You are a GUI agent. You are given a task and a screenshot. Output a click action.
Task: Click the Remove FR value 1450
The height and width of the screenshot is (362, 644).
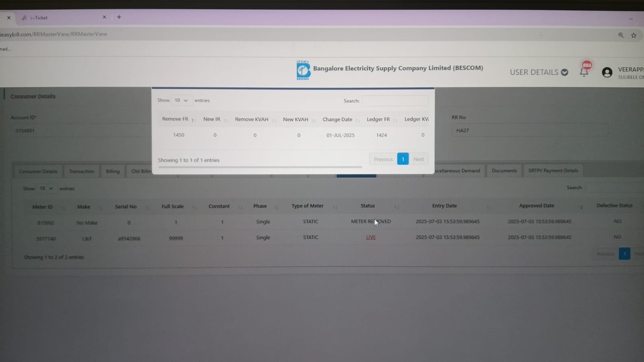pos(179,135)
